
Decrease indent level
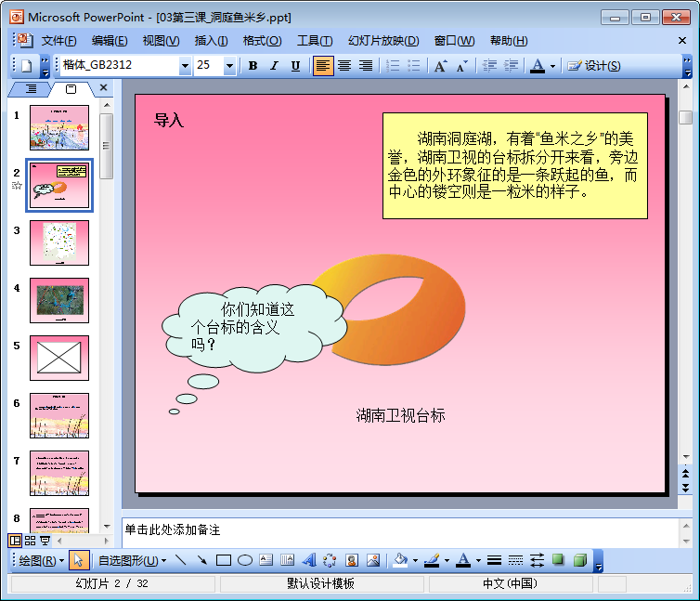pyautogui.click(x=489, y=66)
